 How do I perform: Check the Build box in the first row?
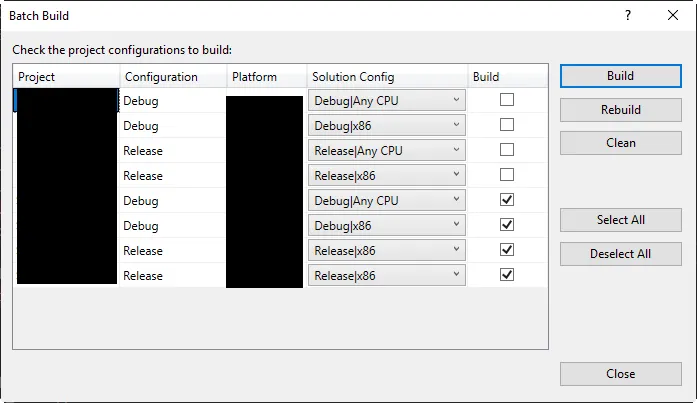coord(507,100)
